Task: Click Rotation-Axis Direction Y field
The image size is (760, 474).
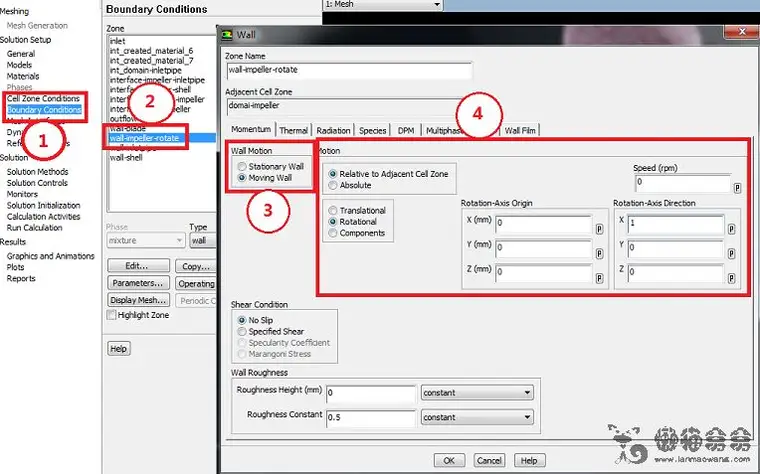Action: point(676,249)
